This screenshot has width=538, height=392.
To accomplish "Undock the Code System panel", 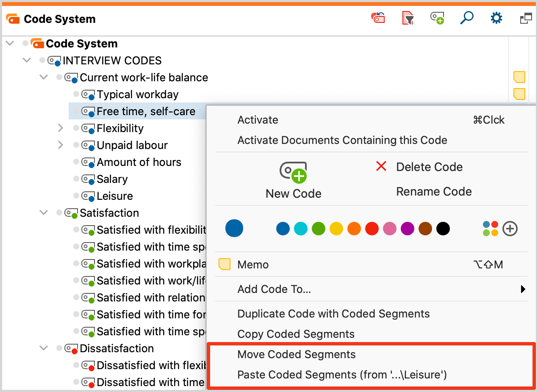I will (526, 18).
